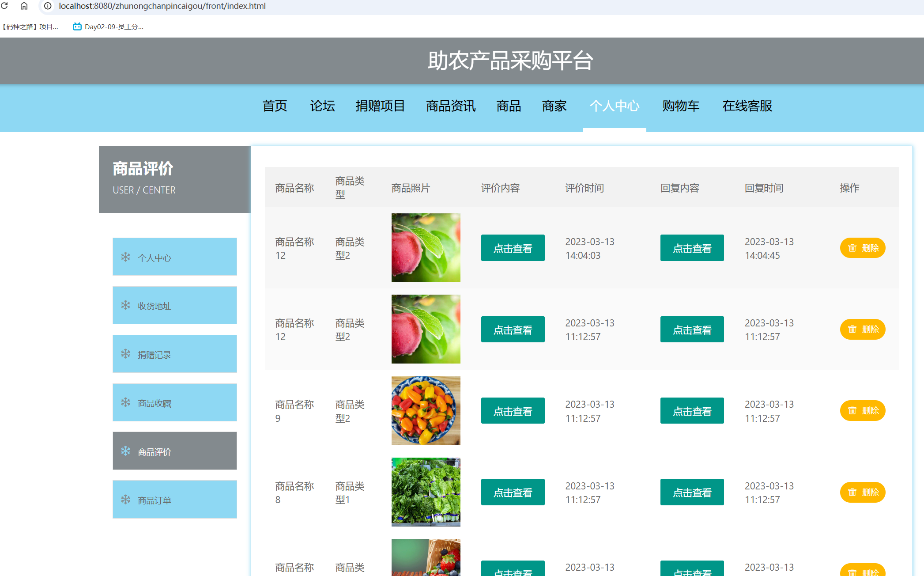Select 商品 in the navigation bar

point(509,106)
